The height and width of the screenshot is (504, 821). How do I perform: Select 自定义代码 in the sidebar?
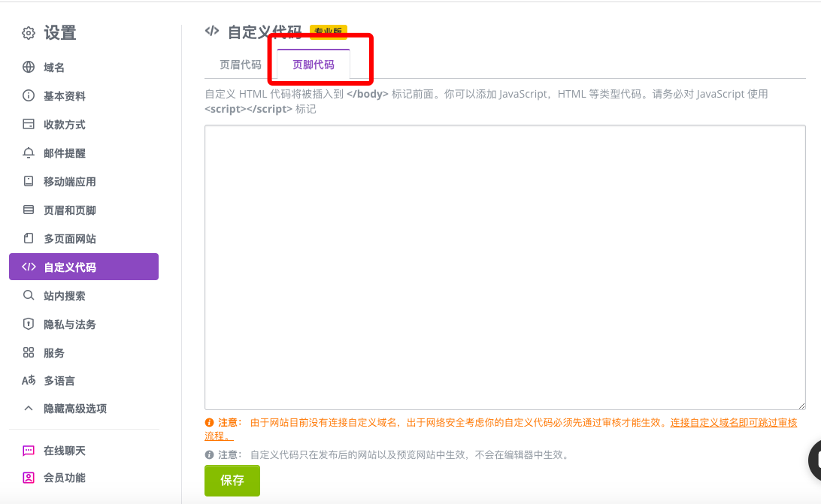(x=83, y=267)
